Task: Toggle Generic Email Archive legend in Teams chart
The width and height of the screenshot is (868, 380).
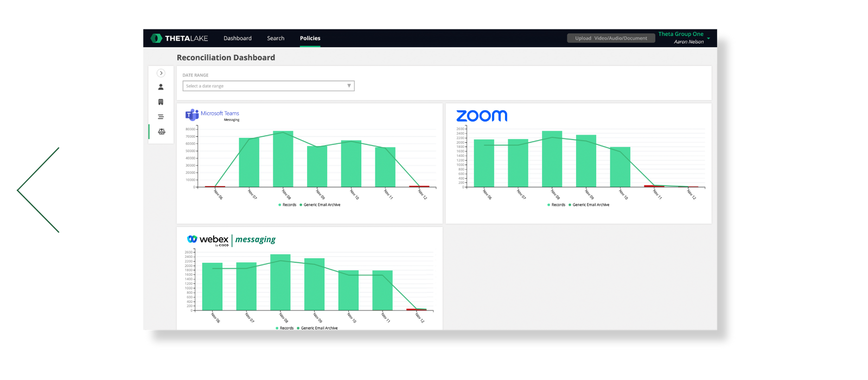Action: [x=320, y=205]
